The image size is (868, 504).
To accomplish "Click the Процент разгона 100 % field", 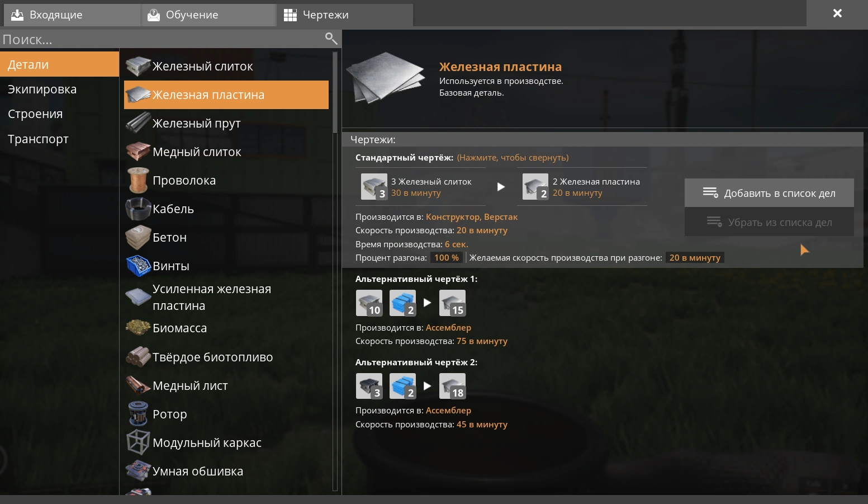I will tap(446, 258).
